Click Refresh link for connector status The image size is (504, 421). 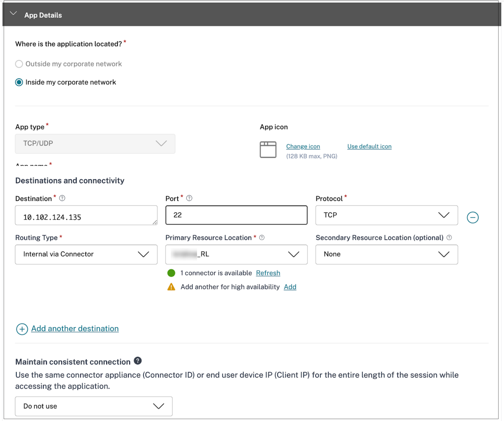pos(268,273)
